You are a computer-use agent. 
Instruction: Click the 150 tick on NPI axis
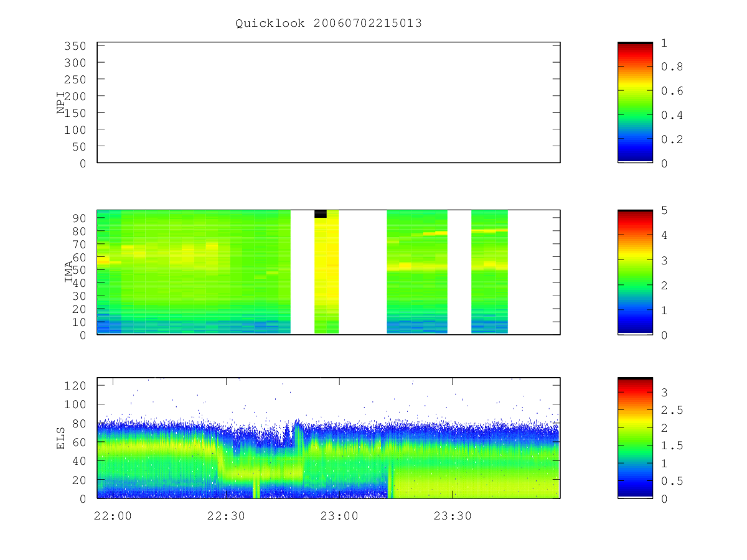76,113
